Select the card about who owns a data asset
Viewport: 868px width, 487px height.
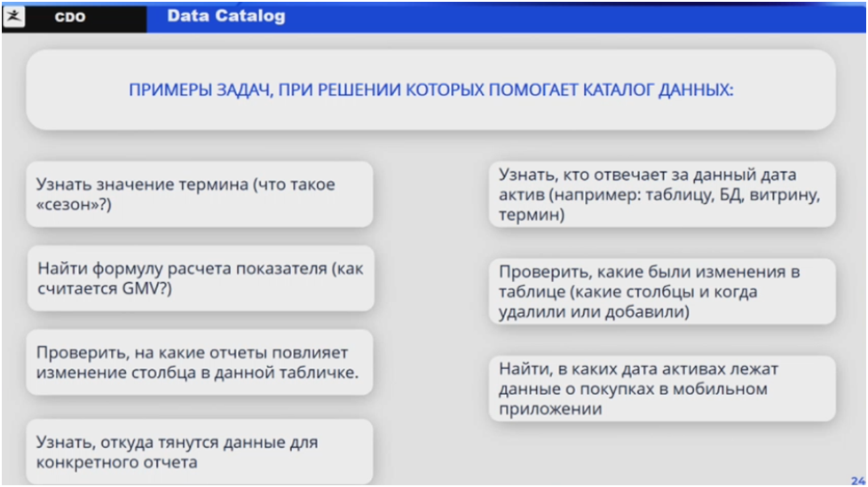[x=662, y=194]
